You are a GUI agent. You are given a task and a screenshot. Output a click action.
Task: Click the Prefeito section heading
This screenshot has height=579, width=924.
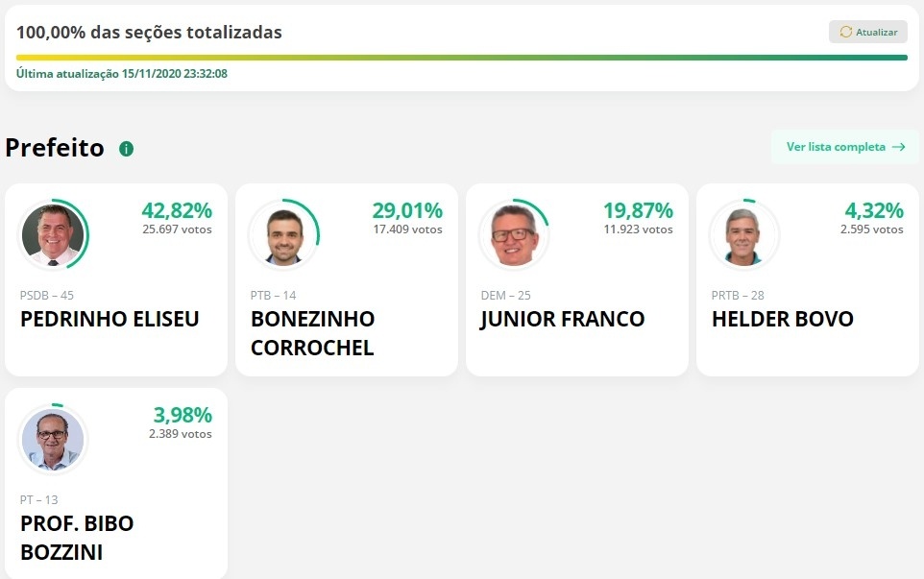55,148
